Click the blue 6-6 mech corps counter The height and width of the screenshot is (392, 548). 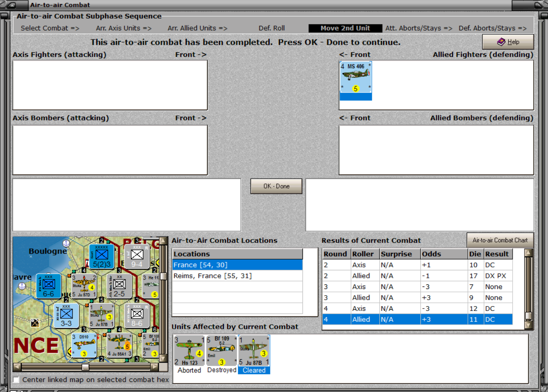pos(49,286)
